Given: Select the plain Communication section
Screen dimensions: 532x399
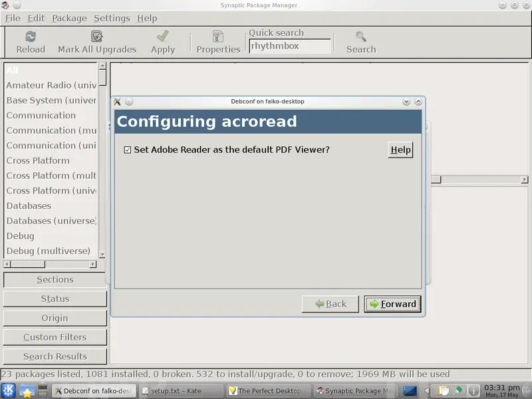Looking at the screenshot, I should [x=51, y=115].
